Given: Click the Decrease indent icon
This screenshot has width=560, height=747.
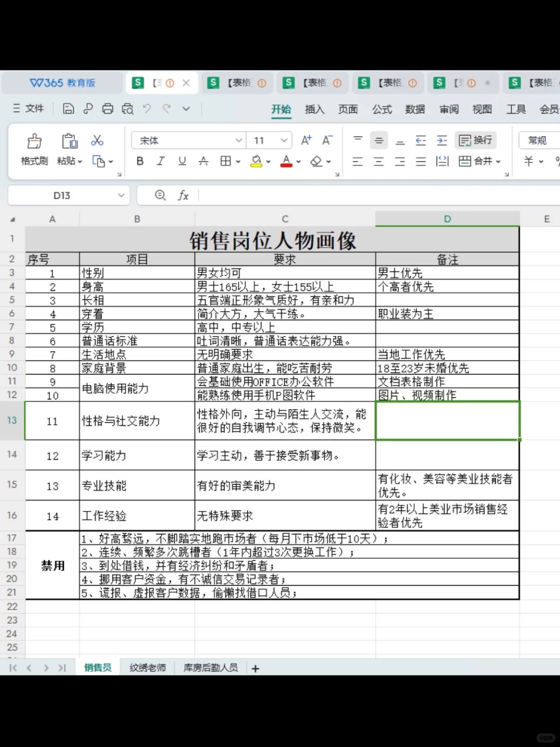Looking at the screenshot, I should tap(421, 141).
